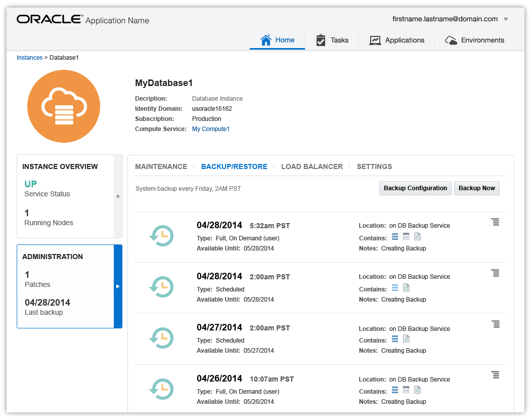
Task: Click the '1 Running Nodes' entry
Action: (49, 218)
